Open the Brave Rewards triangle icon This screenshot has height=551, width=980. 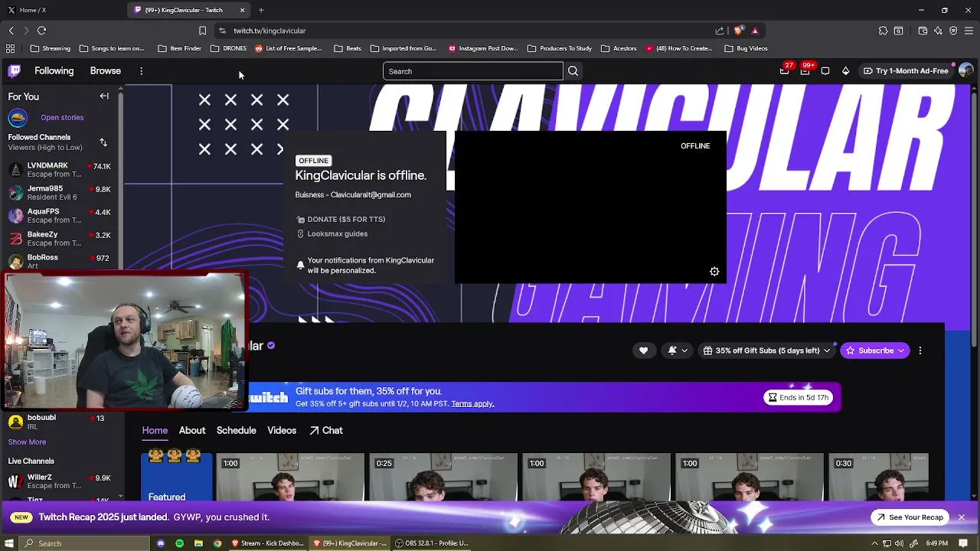pos(755,31)
